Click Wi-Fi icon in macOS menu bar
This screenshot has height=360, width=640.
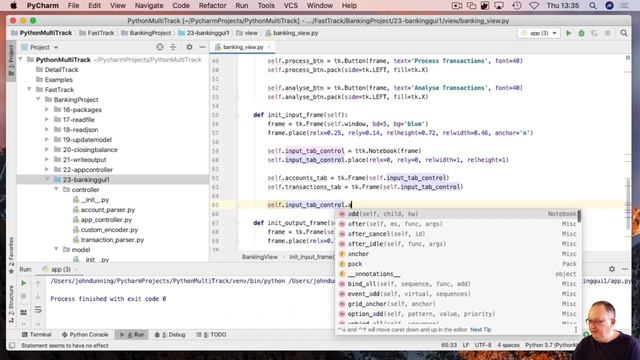click(x=534, y=6)
